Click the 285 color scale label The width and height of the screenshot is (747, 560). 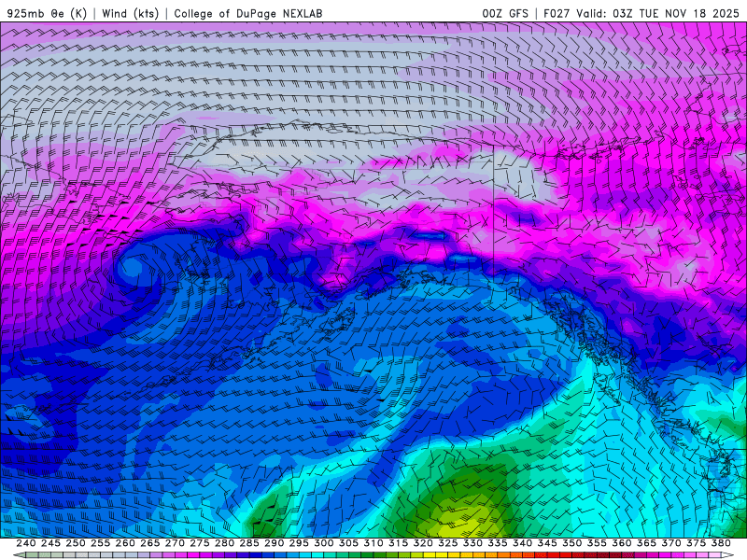pyautogui.click(x=249, y=543)
